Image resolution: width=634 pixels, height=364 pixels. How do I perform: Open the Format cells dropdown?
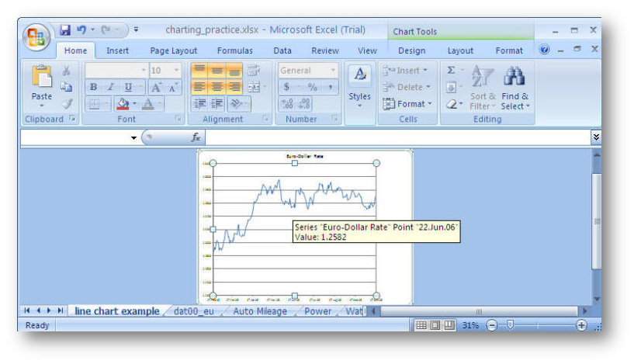[x=406, y=104]
